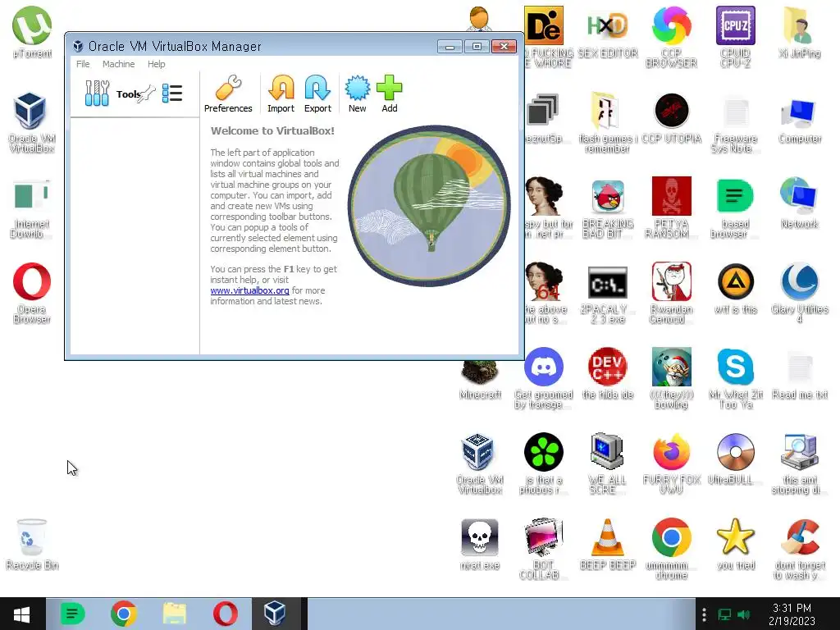Open the File menu
Image resolution: width=840 pixels, height=630 pixels.
click(83, 64)
